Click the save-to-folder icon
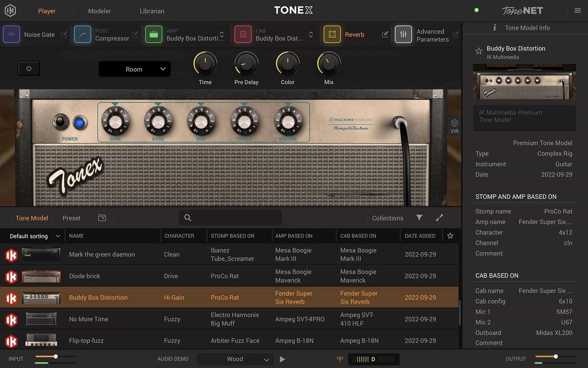Viewport: 588px width, 368px height. coord(102,218)
